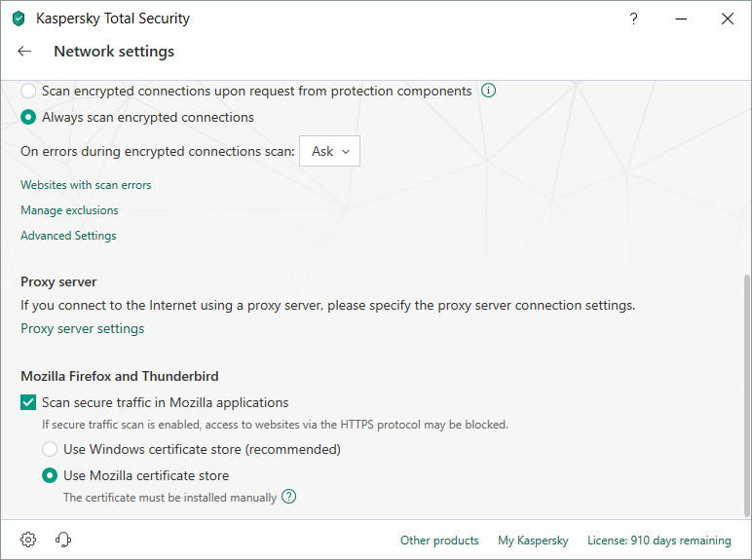Choose Use Windows certificate store option
The width and height of the screenshot is (752, 560).
click(x=50, y=450)
